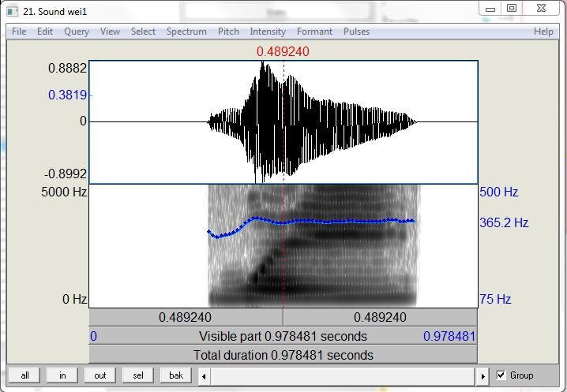Viewport: 567px width, 392px height.
Task: Click the 5000 Hz spectrogram label
Action: (64, 192)
